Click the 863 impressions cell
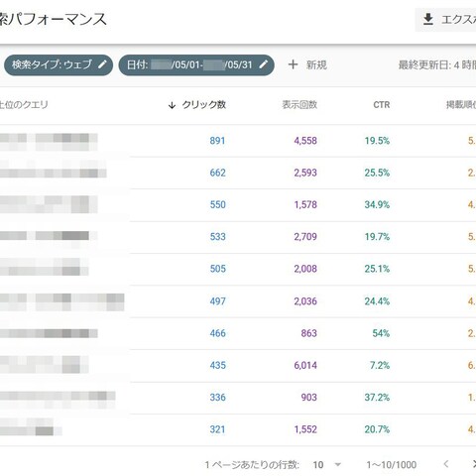The image size is (476, 476). (308, 333)
